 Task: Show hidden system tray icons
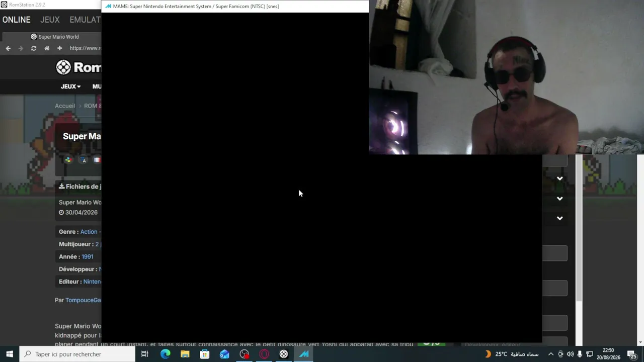550,354
